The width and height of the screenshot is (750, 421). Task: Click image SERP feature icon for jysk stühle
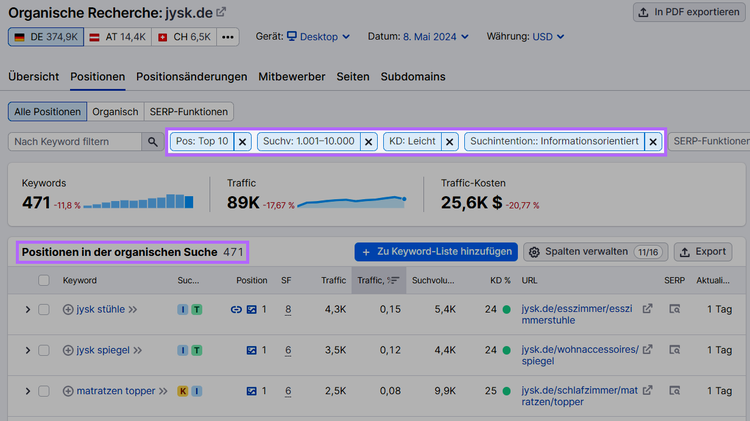click(x=252, y=310)
